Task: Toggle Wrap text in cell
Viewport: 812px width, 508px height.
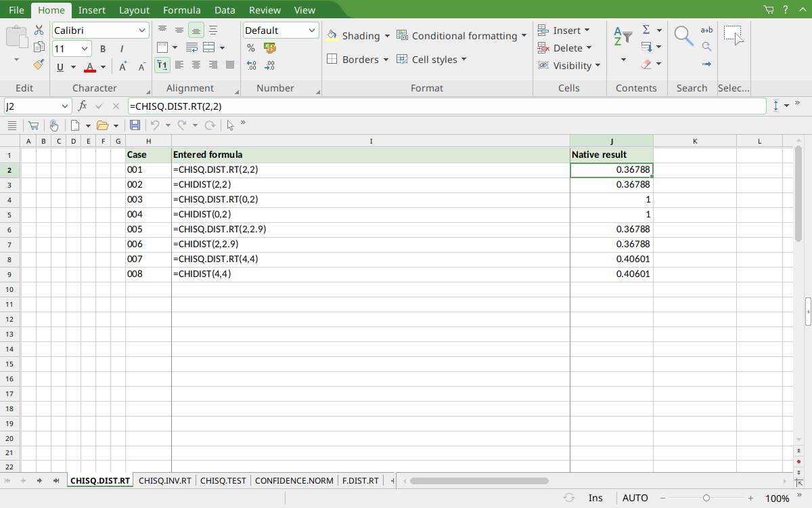Action: (191, 47)
